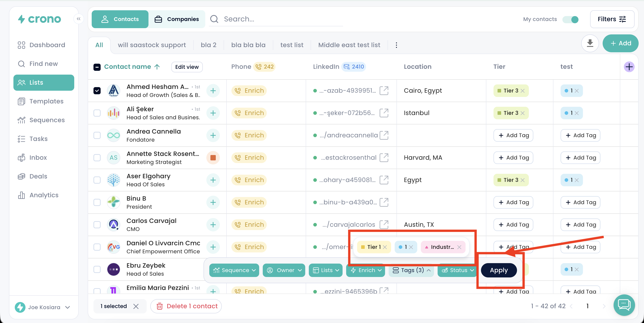644x323 pixels.
Task: Click Delete 1 contact button
Action: pos(186,306)
